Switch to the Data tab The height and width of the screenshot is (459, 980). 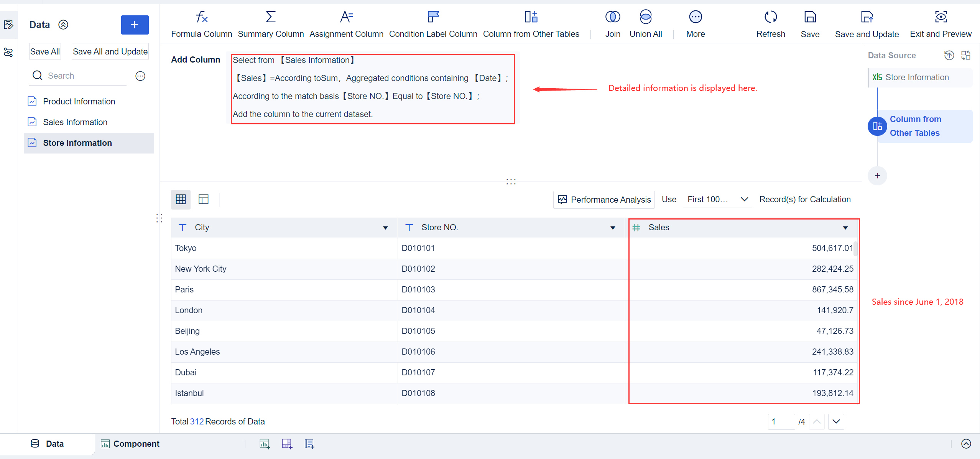47,444
